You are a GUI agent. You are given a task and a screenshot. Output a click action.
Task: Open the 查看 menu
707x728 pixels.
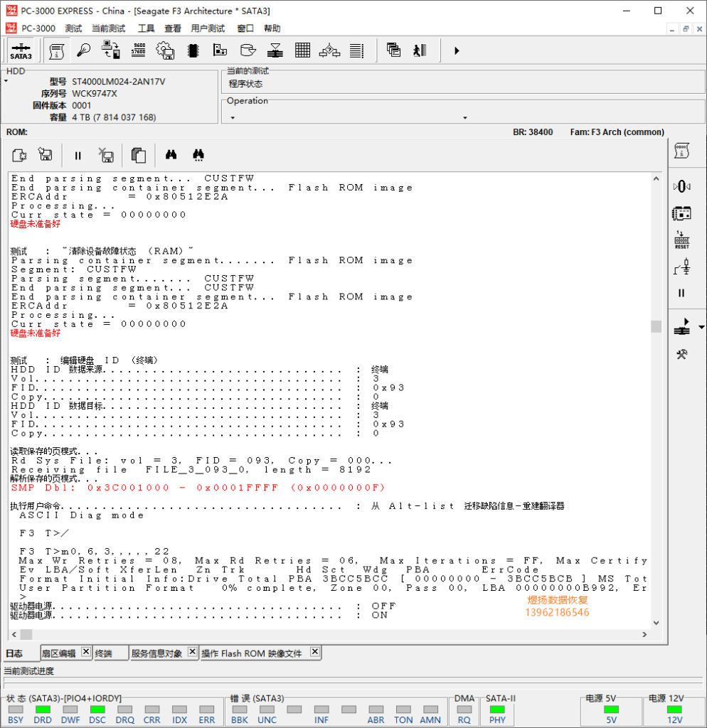click(173, 28)
